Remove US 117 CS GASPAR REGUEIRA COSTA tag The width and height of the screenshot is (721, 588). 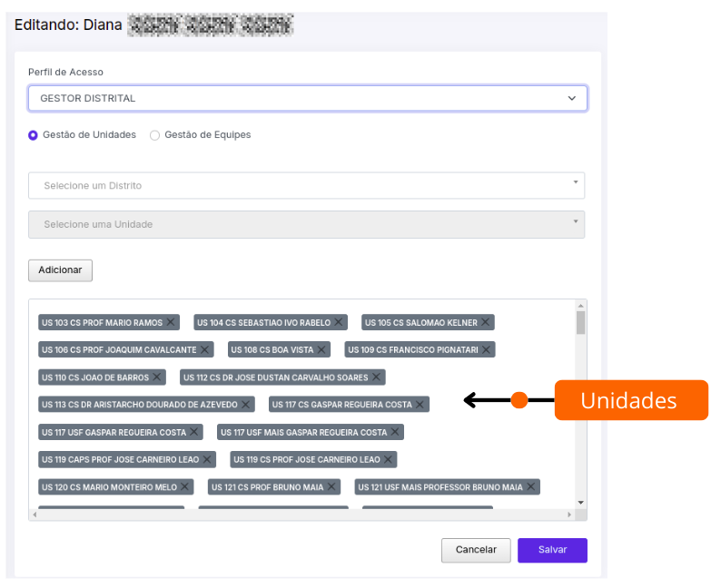coord(420,405)
